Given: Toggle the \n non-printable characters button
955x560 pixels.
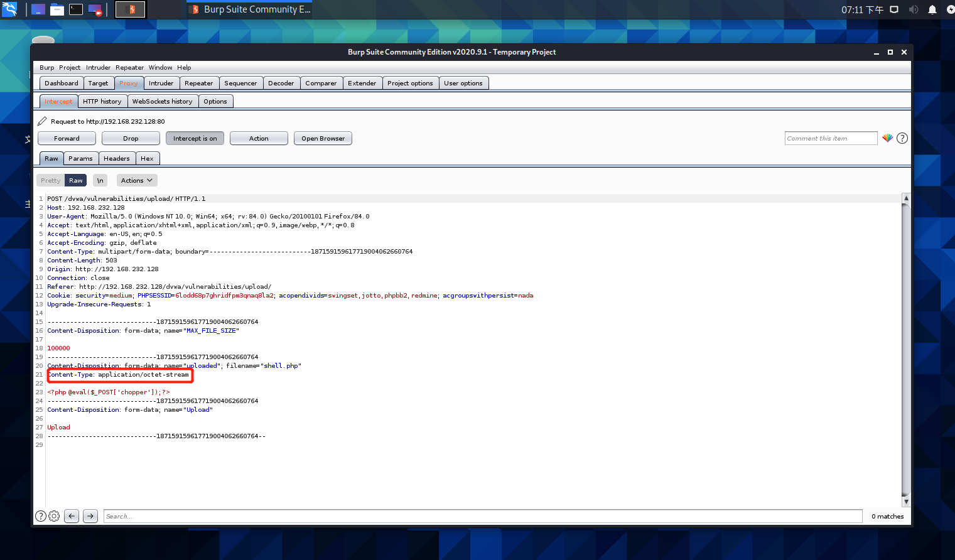Looking at the screenshot, I should 100,180.
